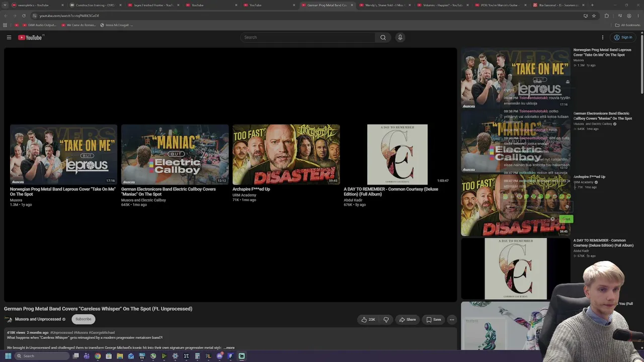Open the Windows Start menu

(8, 356)
